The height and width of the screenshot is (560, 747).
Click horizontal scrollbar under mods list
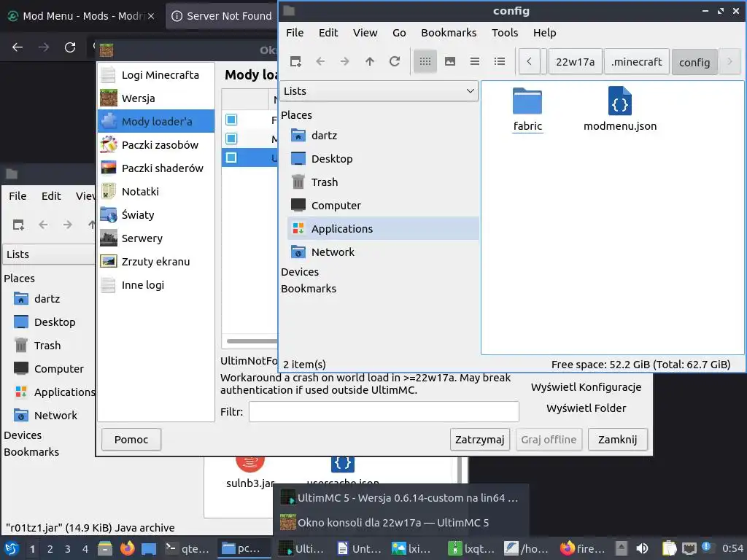click(x=252, y=341)
